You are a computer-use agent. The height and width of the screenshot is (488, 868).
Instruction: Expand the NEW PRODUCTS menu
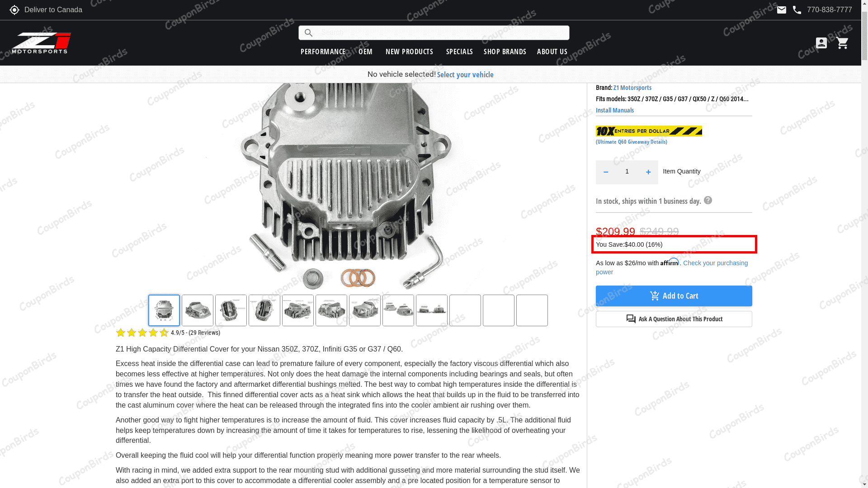point(409,52)
